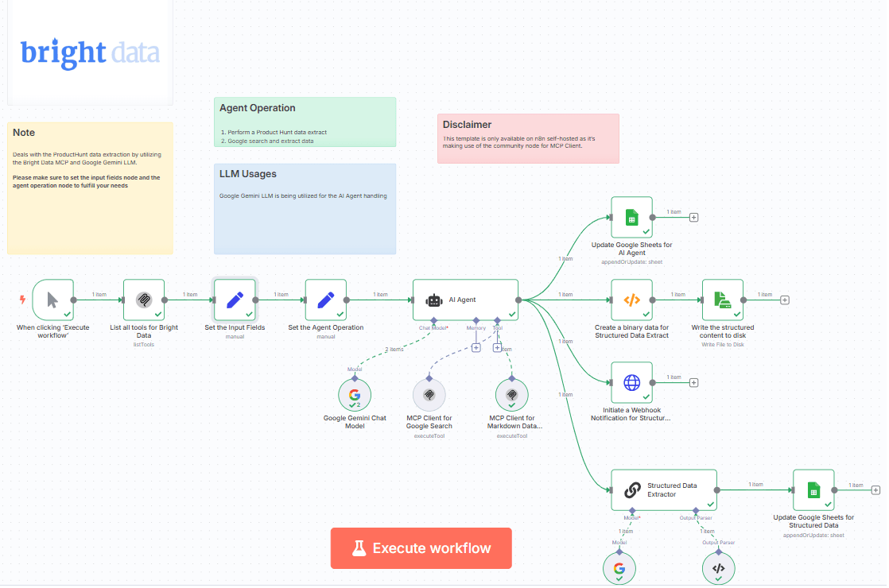Open the Webhook Notification globe node
Viewport: 889px width, 588px height.
point(631,382)
